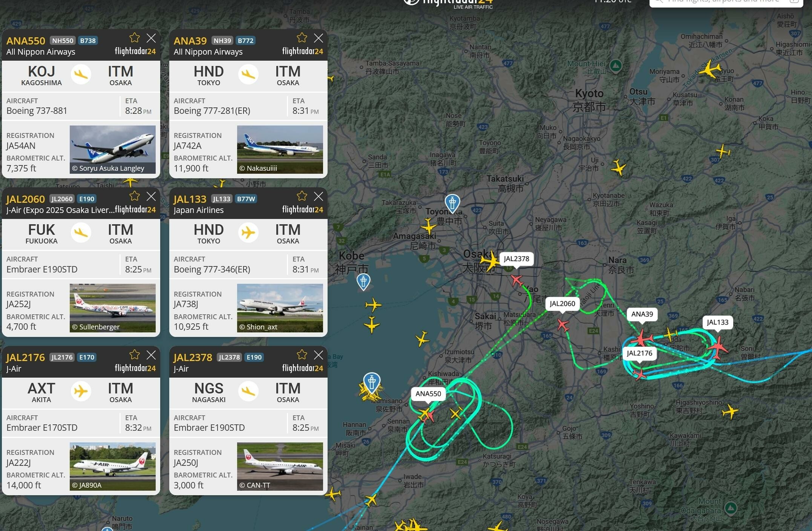This screenshot has height=531, width=812.
Task: Click NGS Nagasaki origin on JAL2378 card
Action: coord(209,392)
